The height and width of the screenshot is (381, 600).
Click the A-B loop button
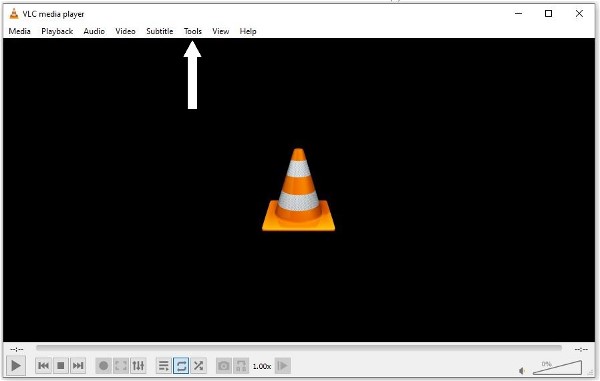click(241, 366)
